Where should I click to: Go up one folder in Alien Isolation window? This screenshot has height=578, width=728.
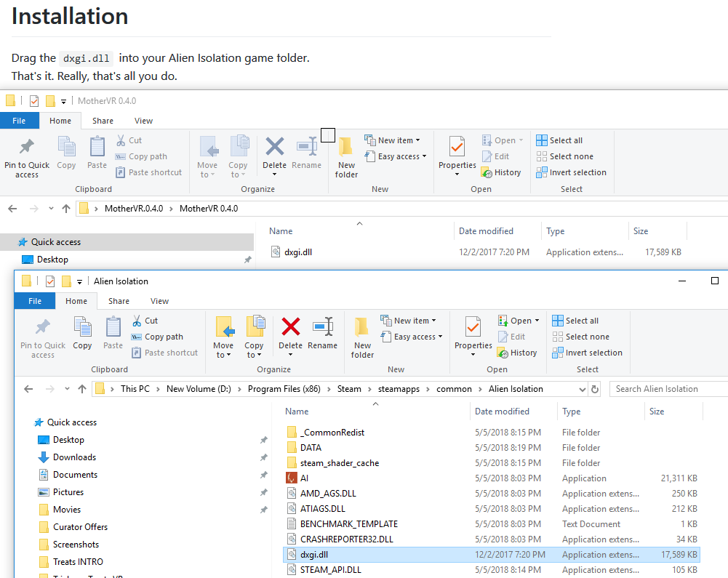click(x=82, y=389)
